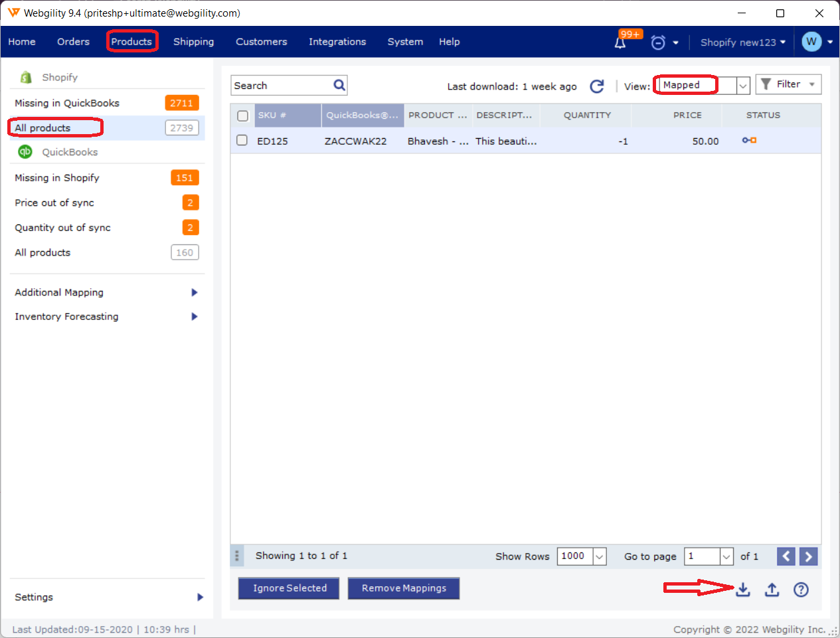Image resolution: width=840 pixels, height=638 pixels.
Task: Click the Filter funnel button
Action: coord(788,84)
